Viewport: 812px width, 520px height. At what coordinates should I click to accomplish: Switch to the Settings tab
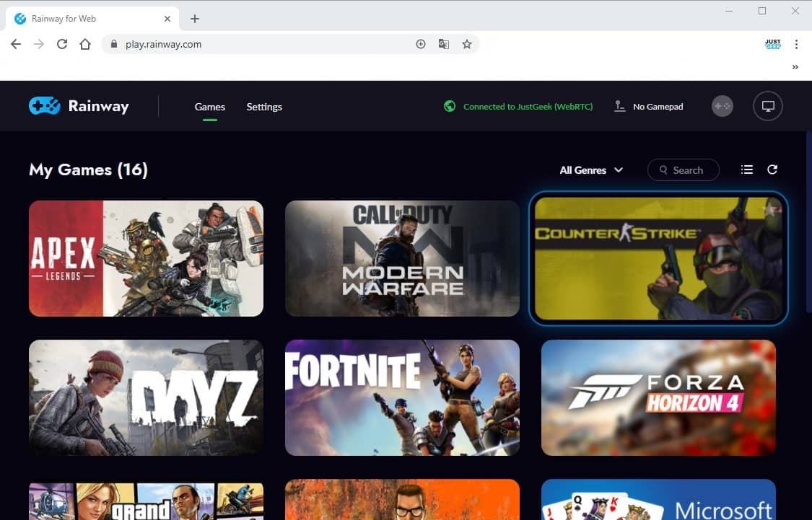(264, 107)
